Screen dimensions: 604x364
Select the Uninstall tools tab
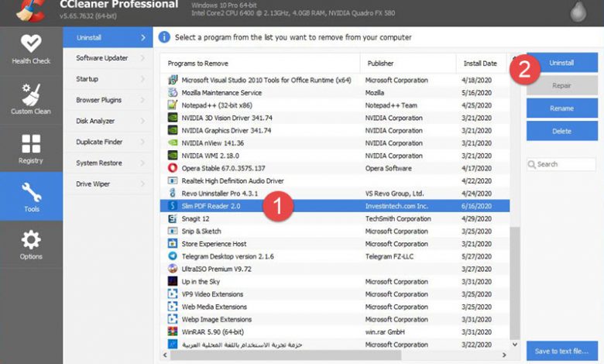tap(108, 37)
